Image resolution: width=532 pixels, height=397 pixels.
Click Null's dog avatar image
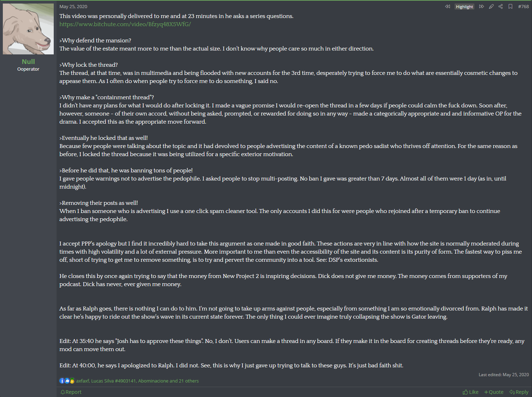click(28, 29)
